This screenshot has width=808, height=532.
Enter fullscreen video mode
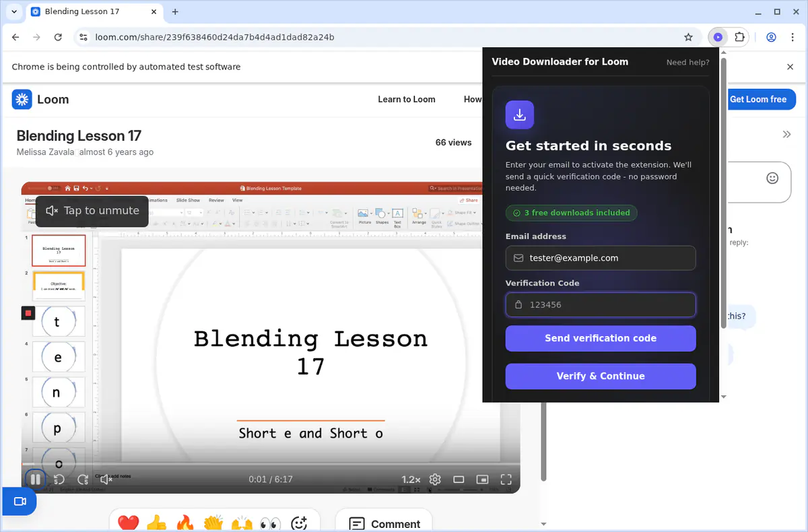506,479
